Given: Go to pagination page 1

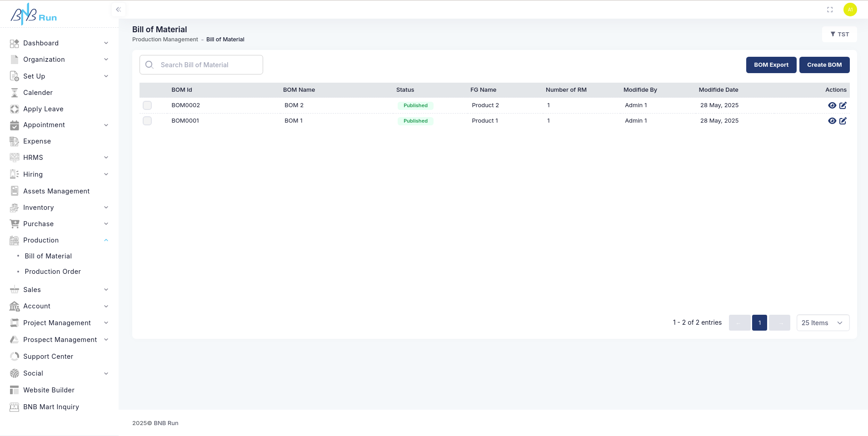Looking at the screenshot, I should pyautogui.click(x=759, y=323).
